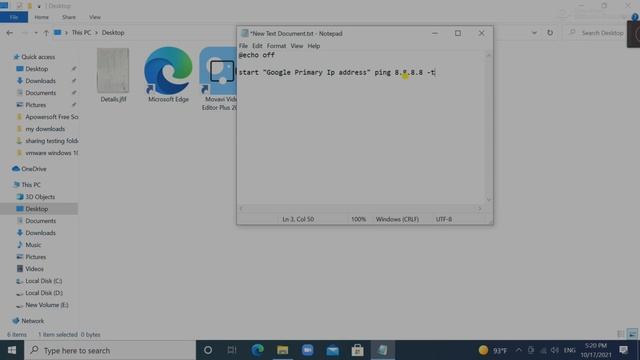640x360 pixels.
Task: Click UTF-8 in Notepad status bar
Action: pos(444,220)
